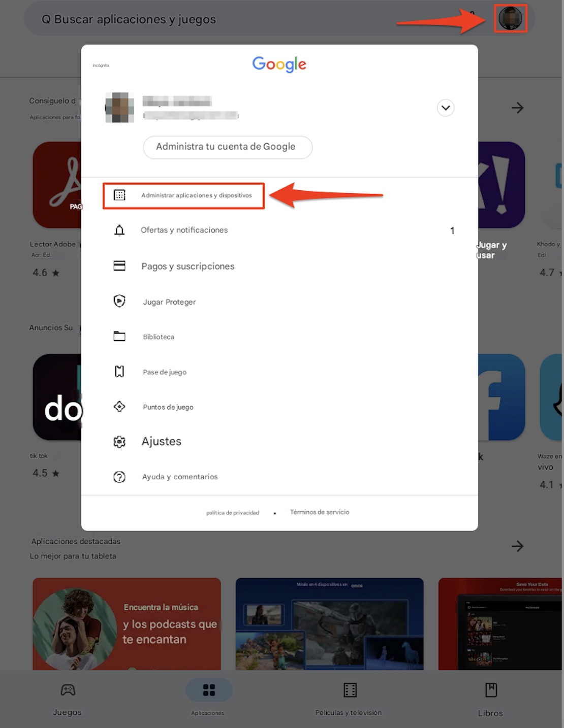The image size is (564, 728).
Task: Open Términos de servicio link
Action: point(320,512)
